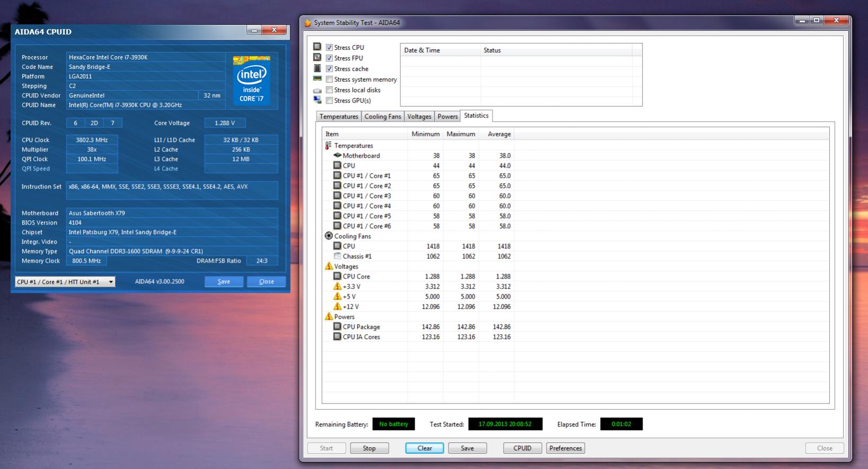Click the warning icon in the +12 V row

coord(337,307)
